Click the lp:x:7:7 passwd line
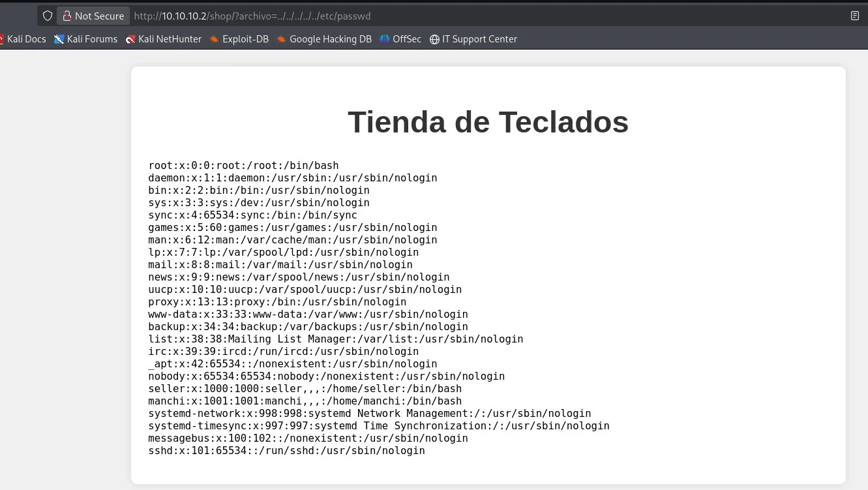 point(284,253)
